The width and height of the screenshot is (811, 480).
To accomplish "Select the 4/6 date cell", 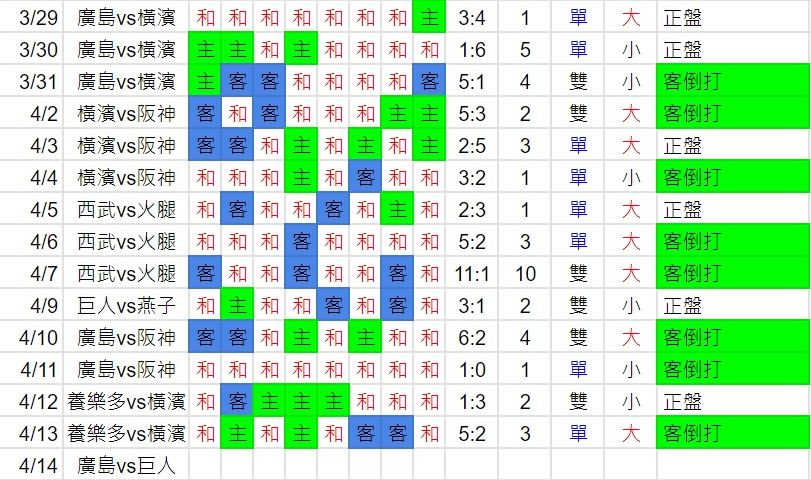I will coord(31,242).
